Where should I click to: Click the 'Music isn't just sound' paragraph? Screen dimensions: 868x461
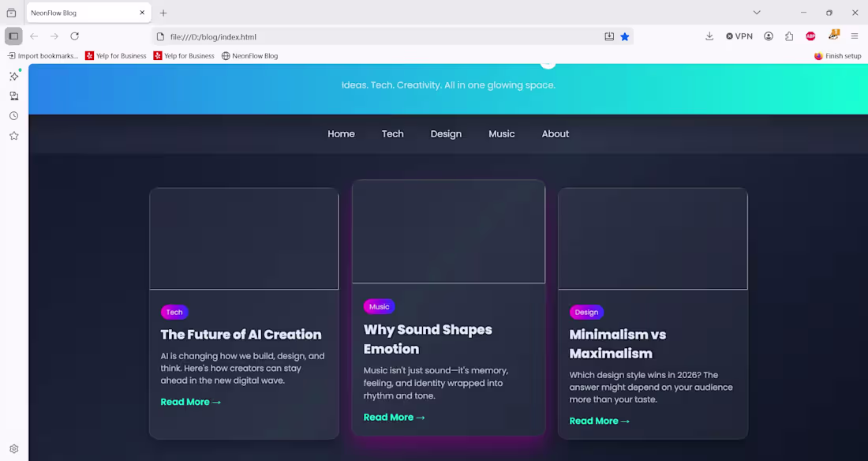[x=436, y=383]
